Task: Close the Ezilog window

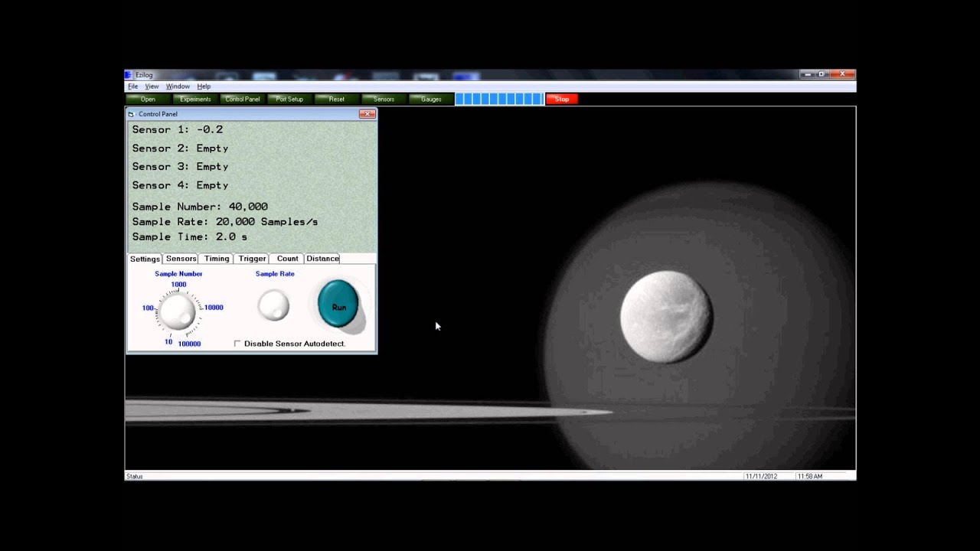Action: [842, 74]
